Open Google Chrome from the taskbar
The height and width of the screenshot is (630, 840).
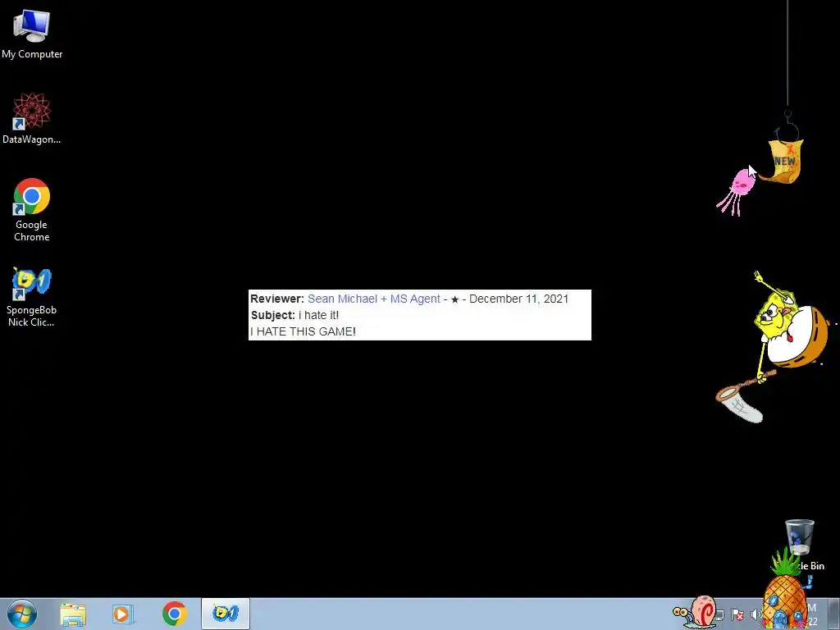click(175, 614)
